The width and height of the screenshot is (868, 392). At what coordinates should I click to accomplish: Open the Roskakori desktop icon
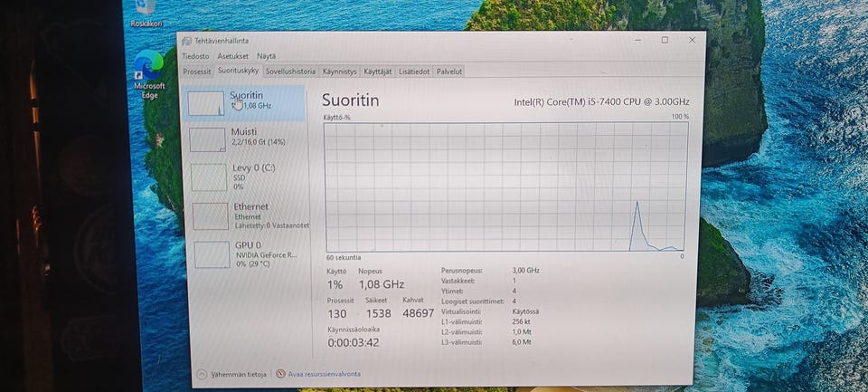click(x=146, y=14)
